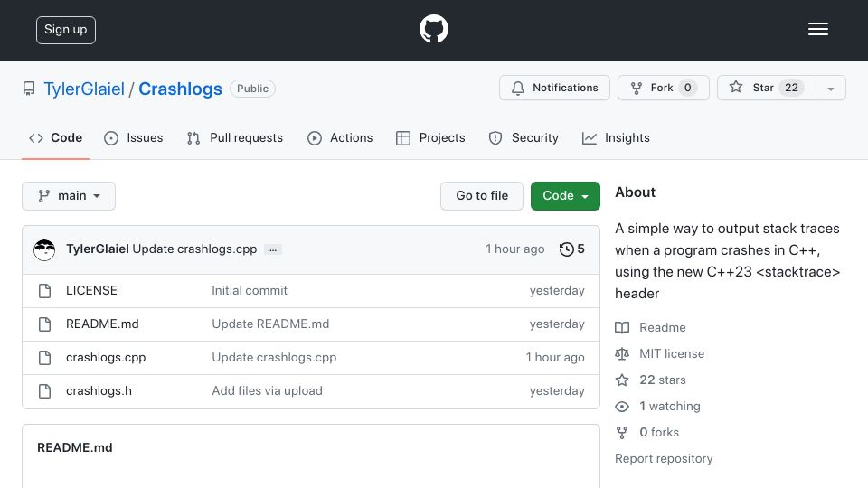Expand commit details with the ellipsis button

273,249
